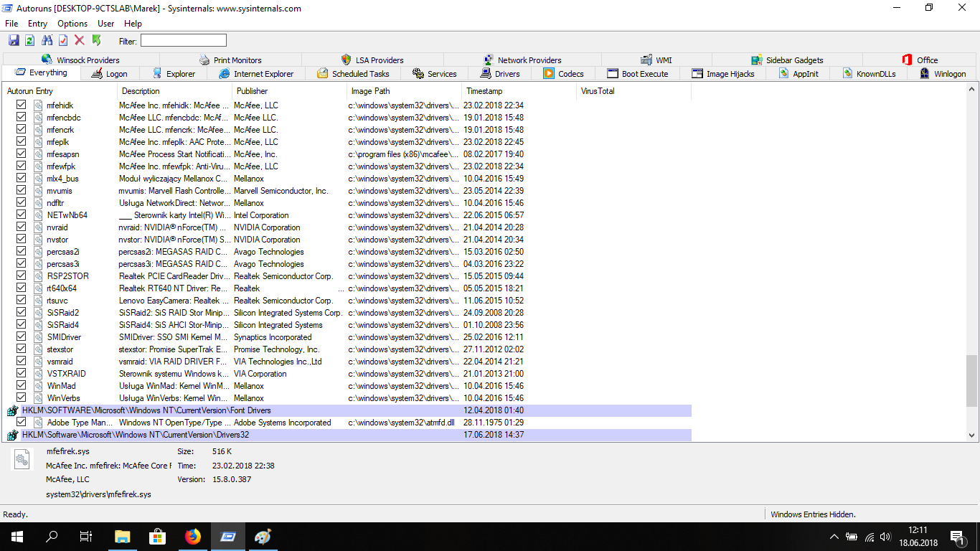980x551 pixels.
Task: Open Microsoft Store from the taskbar
Action: (x=158, y=537)
